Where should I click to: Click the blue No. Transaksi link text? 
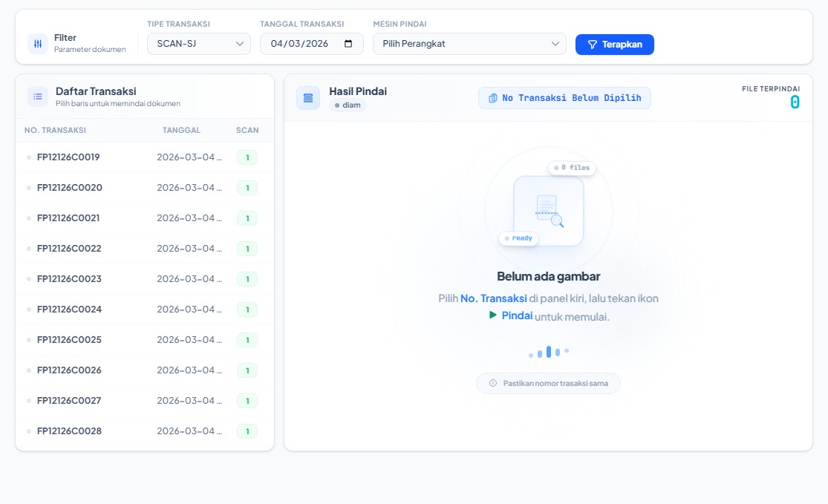click(x=493, y=298)
